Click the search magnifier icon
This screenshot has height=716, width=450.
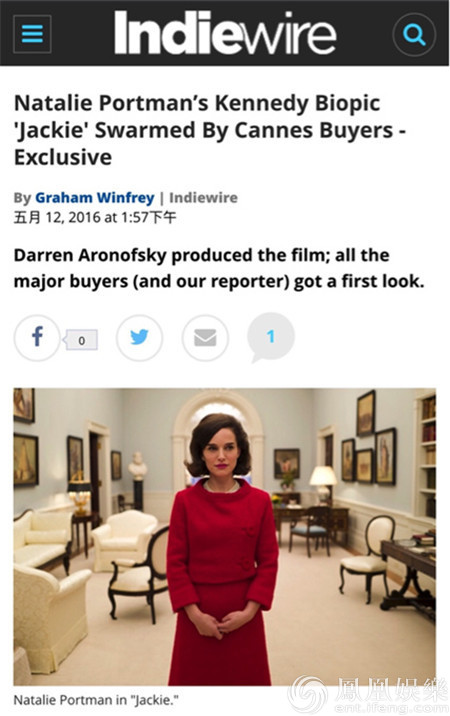pyautogui.click(x=414, y=35)
